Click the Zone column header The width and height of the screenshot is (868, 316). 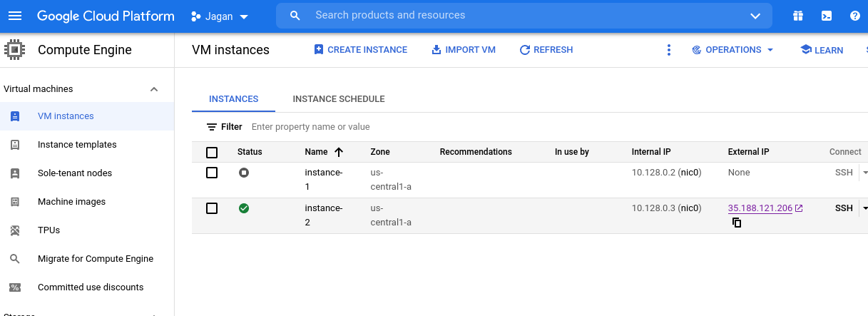(x=380, y=152)
